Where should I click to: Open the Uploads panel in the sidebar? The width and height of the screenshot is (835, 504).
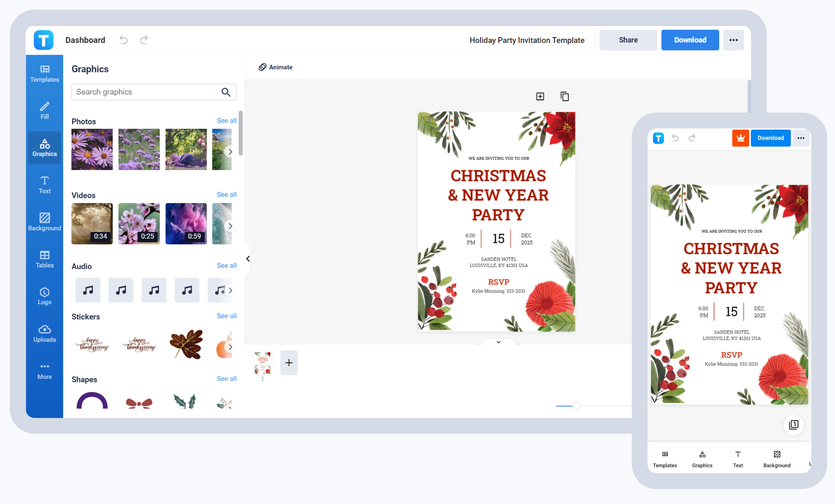(44, 334)
